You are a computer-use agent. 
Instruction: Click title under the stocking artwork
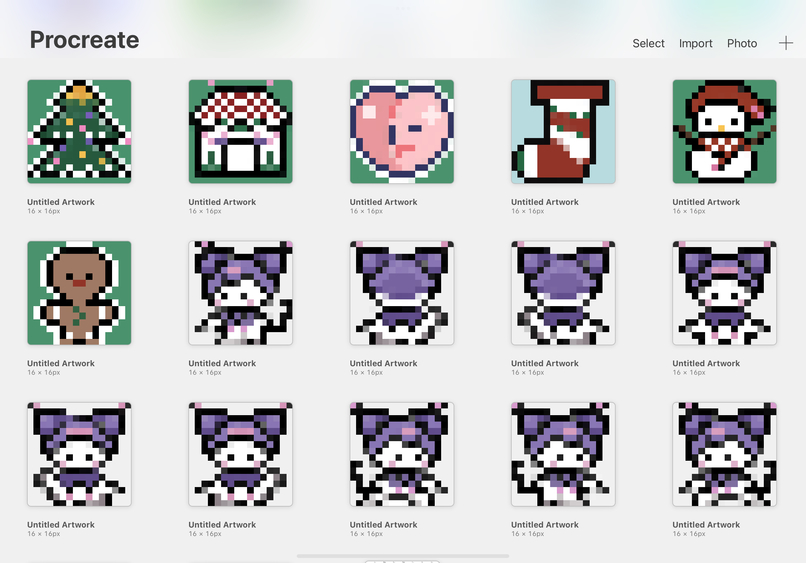pos(545,202)
